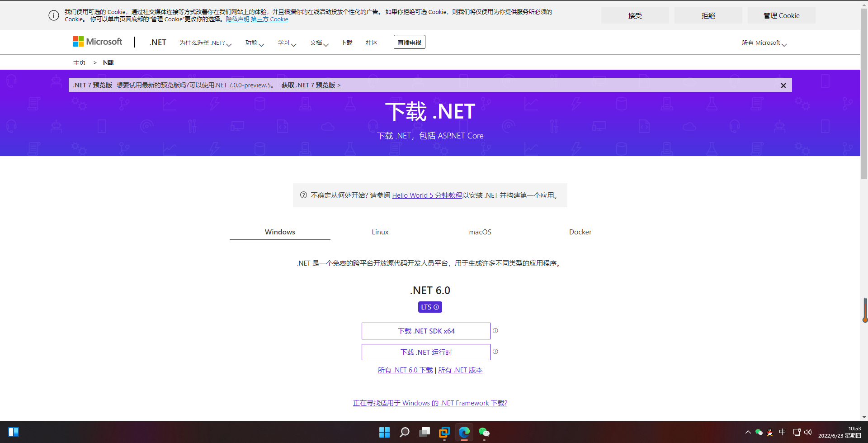Click the WeChat system tray icon
Screen dimensions: 868x443
click(759, 432)
